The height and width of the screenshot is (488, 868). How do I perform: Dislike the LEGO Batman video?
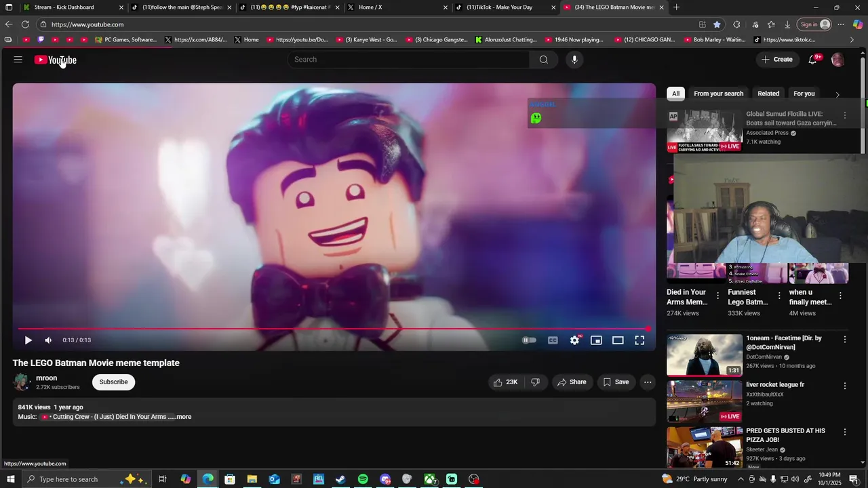coord(535,382)
